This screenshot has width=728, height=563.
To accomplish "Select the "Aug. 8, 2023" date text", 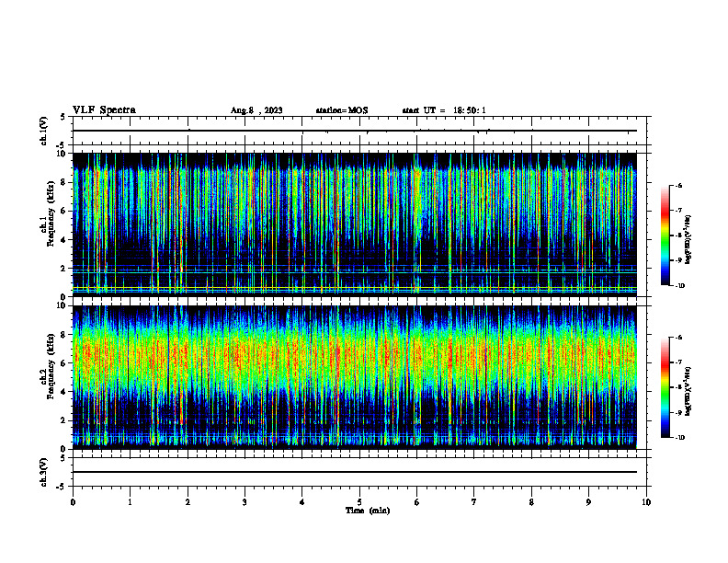I will pyautogui.click(x=256, y=110).
